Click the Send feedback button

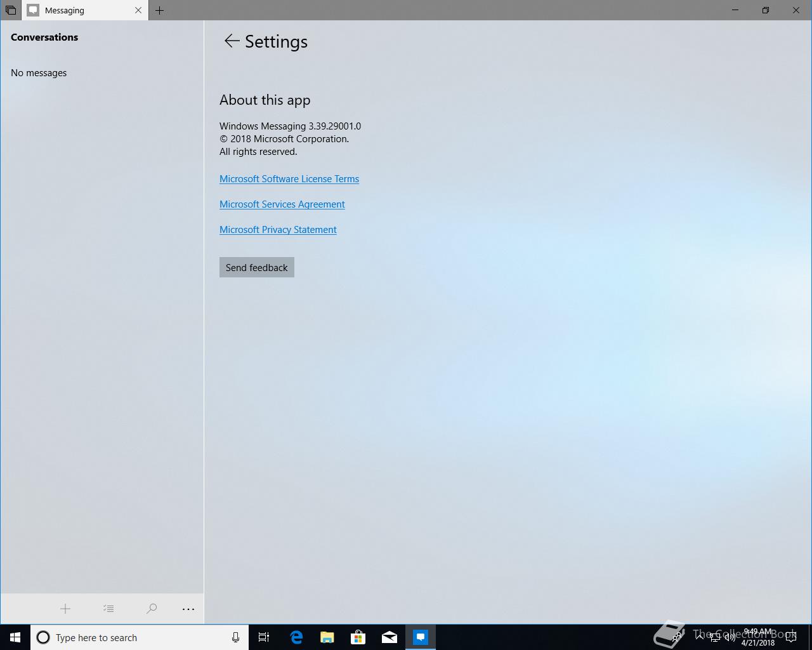[x=257, y=267]
